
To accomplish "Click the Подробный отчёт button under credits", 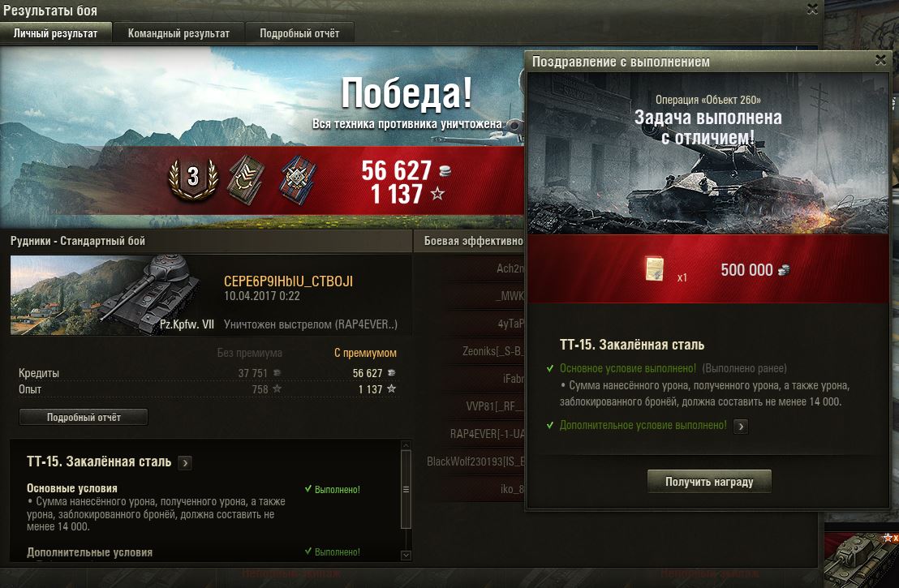I will click(84, 417).
